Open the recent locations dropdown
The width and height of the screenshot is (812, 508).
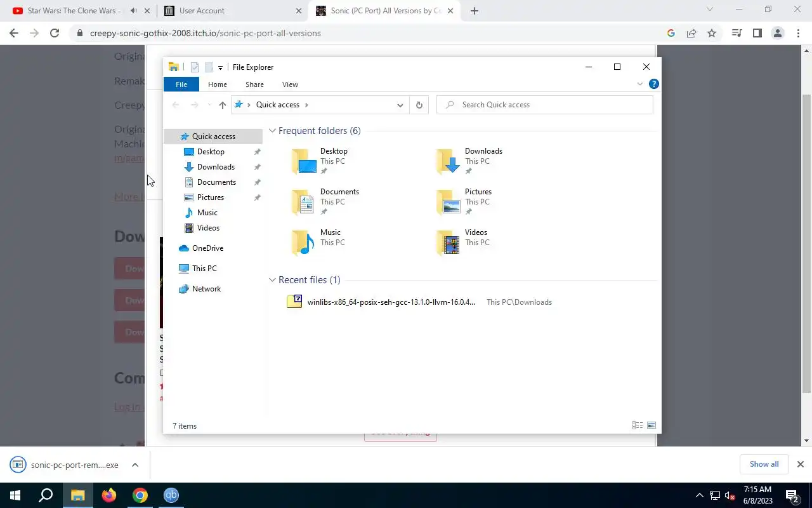[209, 105]
